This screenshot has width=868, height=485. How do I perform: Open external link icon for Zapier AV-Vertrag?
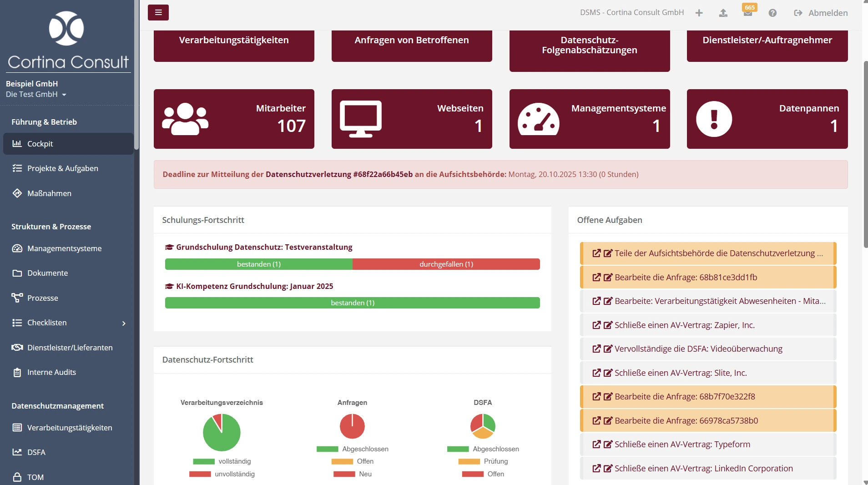596,325
